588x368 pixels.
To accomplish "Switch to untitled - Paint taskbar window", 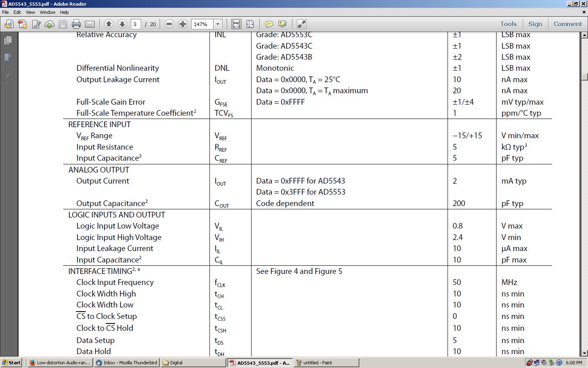I will coord(326,363).
